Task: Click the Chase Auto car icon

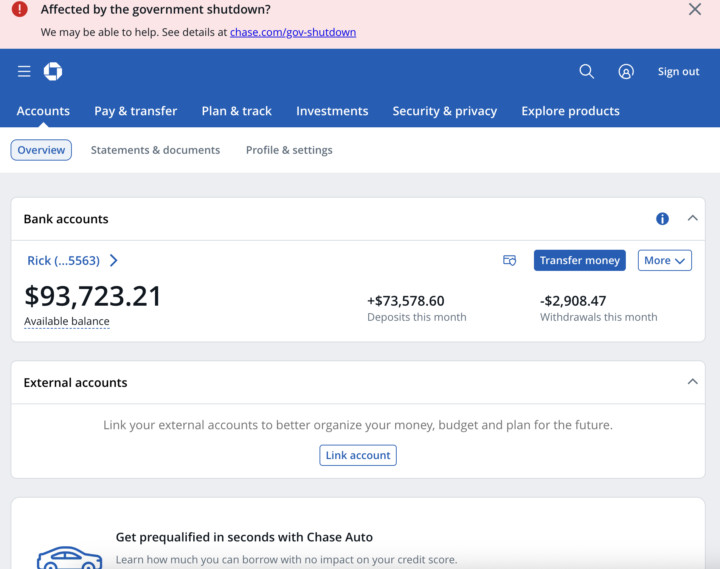Action: coord(69,558)
